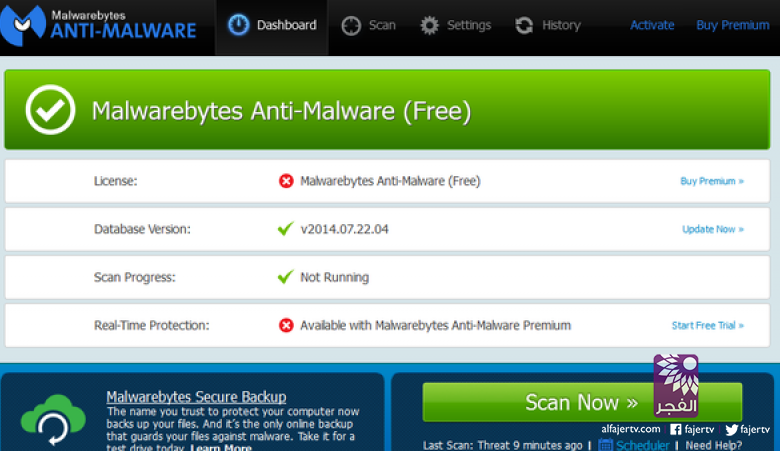Click the Dashboard power icon
This screenshot has height=451, width=780.
239,25
